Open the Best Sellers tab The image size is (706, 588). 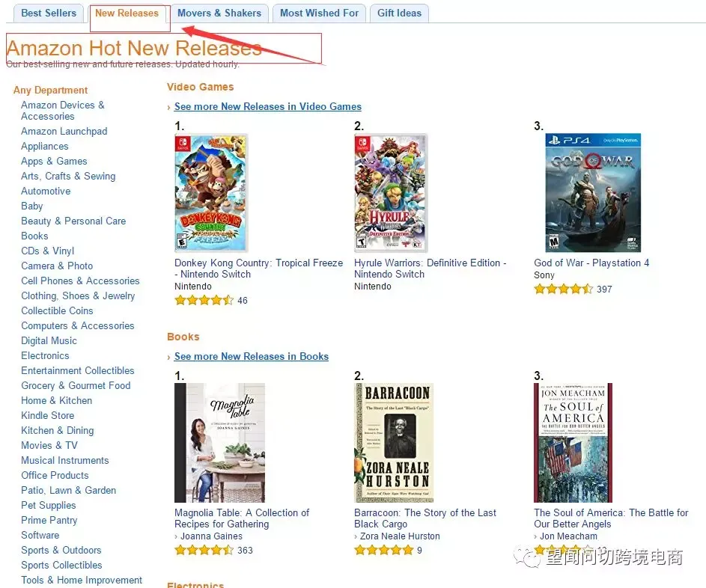click(49, 13)
